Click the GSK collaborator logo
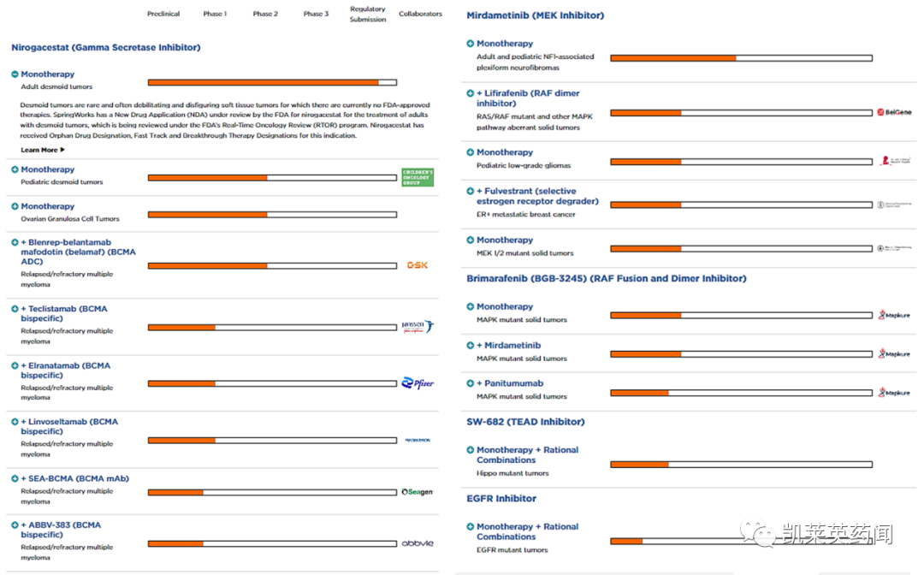 [418, 265]
